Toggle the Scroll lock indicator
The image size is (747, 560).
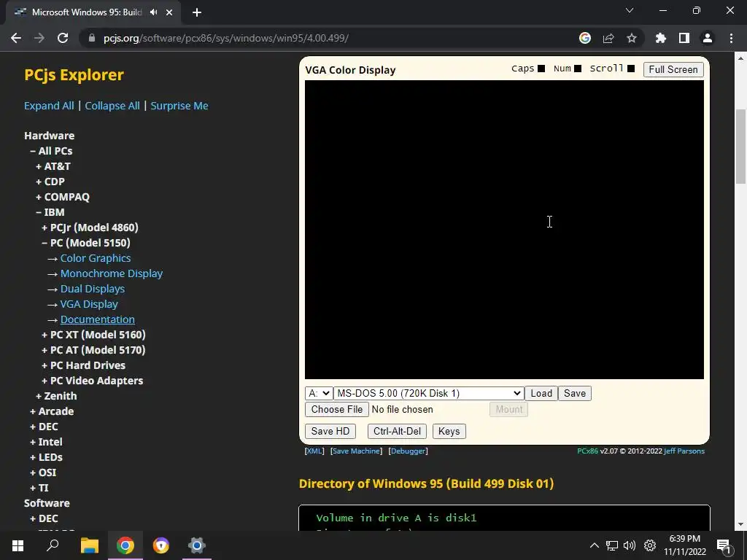[631, 69]
